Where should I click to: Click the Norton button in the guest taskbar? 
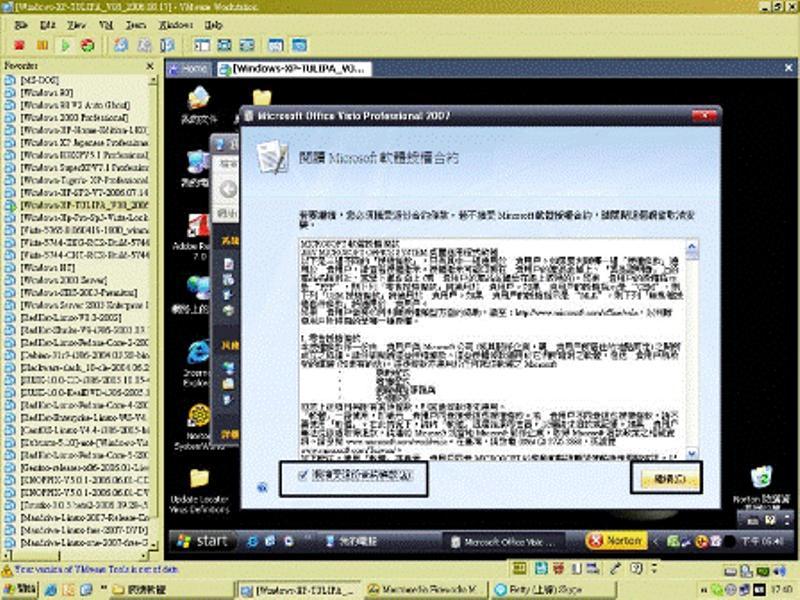pyautogui.click(x=616, y=541)
